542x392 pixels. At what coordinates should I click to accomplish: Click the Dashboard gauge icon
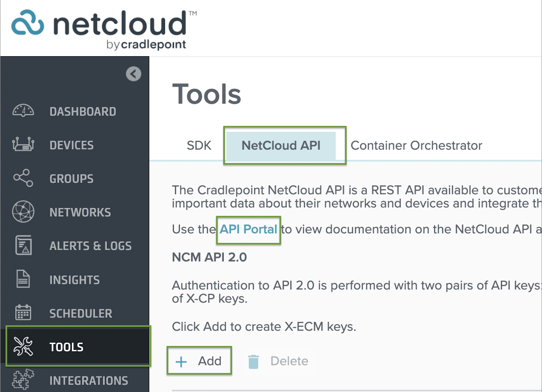[x=23, y=111]
